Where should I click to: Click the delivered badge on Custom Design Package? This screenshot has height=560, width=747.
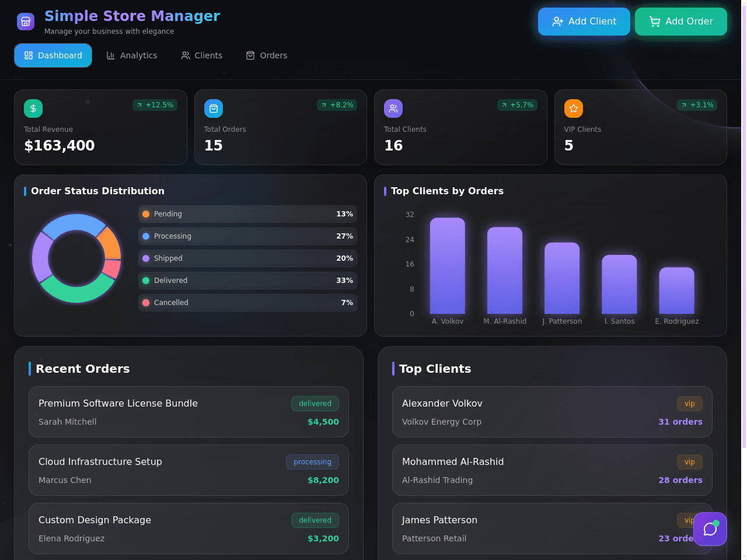[x=315, y=520]
